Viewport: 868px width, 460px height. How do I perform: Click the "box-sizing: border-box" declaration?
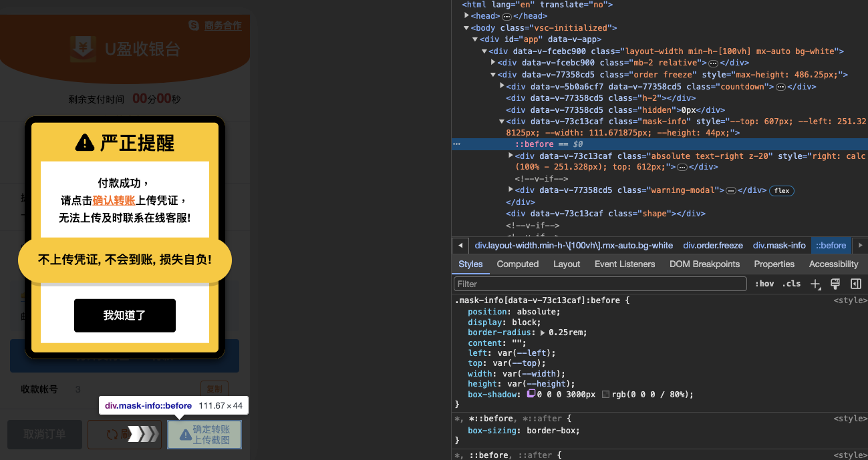[x=524, y=431]
